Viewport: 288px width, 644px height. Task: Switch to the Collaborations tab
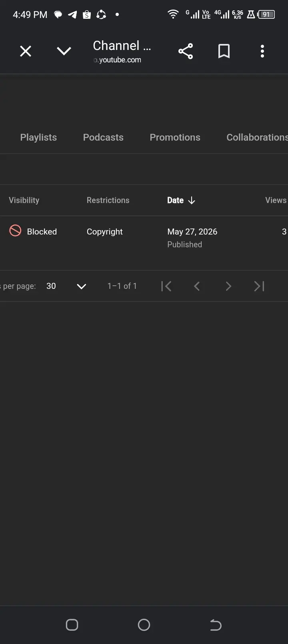coord(257,137)
